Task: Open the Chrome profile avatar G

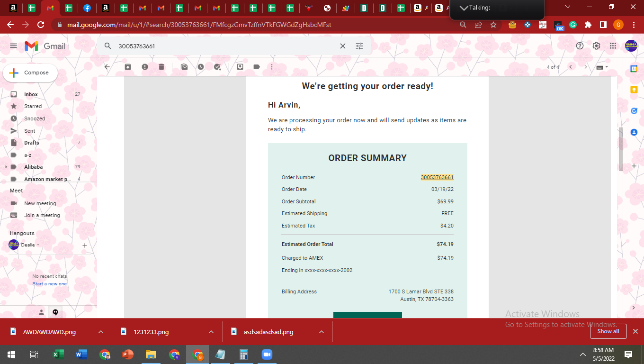Action: click(x=618, y=25)
